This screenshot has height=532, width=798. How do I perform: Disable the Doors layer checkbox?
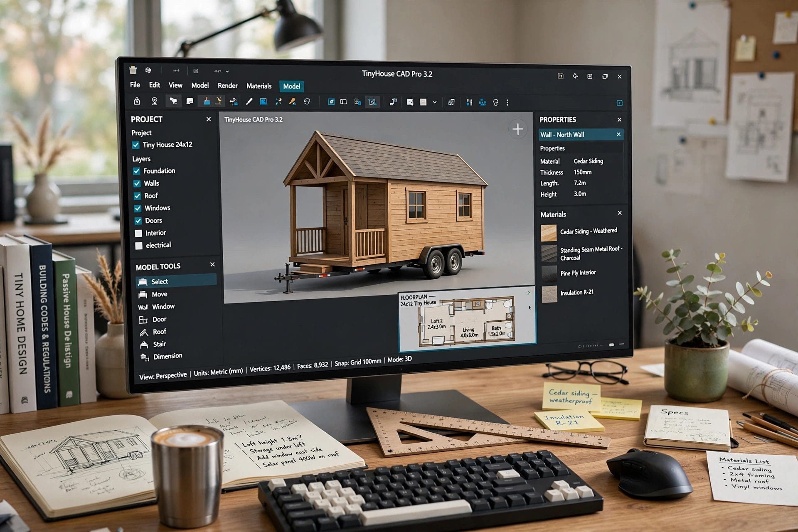[138, 221]
